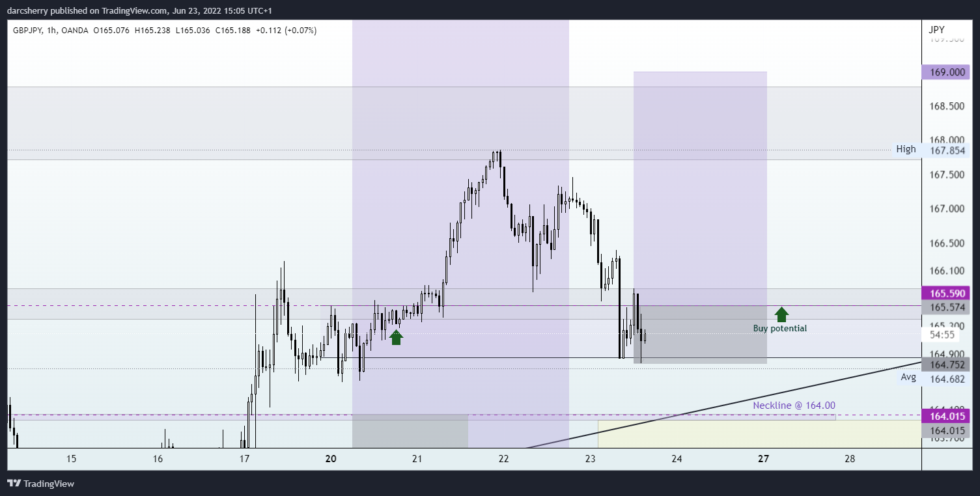
Task: Click the GBPJPY, 1h, OANDA symbol legend
Action: pyautogui.click(x=50, y=30)
